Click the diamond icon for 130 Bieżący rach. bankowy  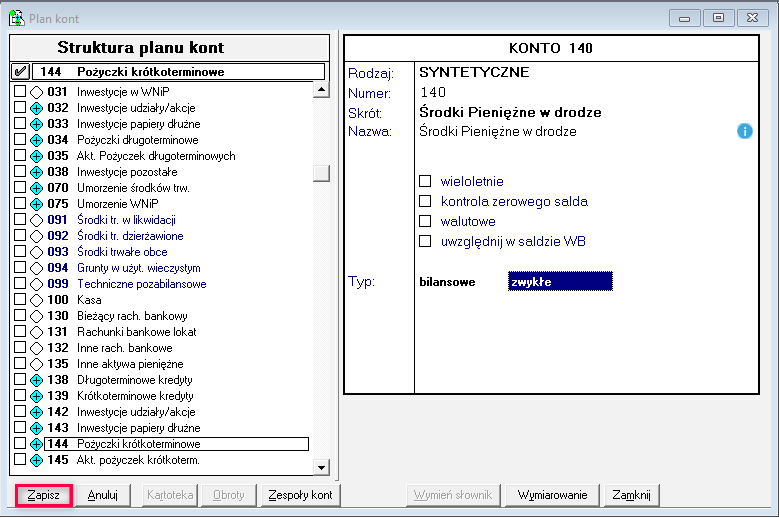pos(37,316)
